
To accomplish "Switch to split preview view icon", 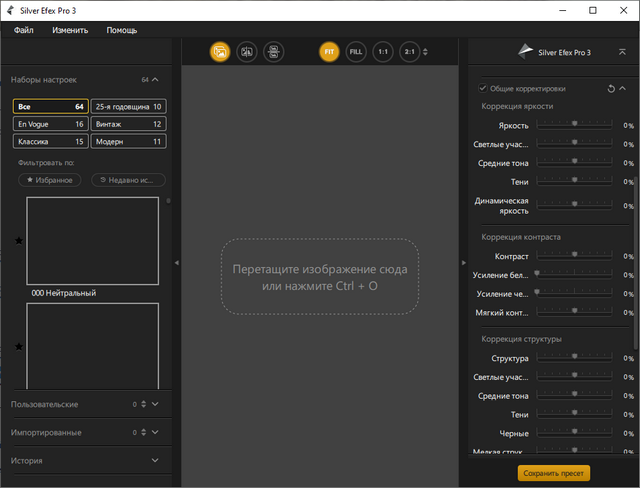I will tap(246, 52).
